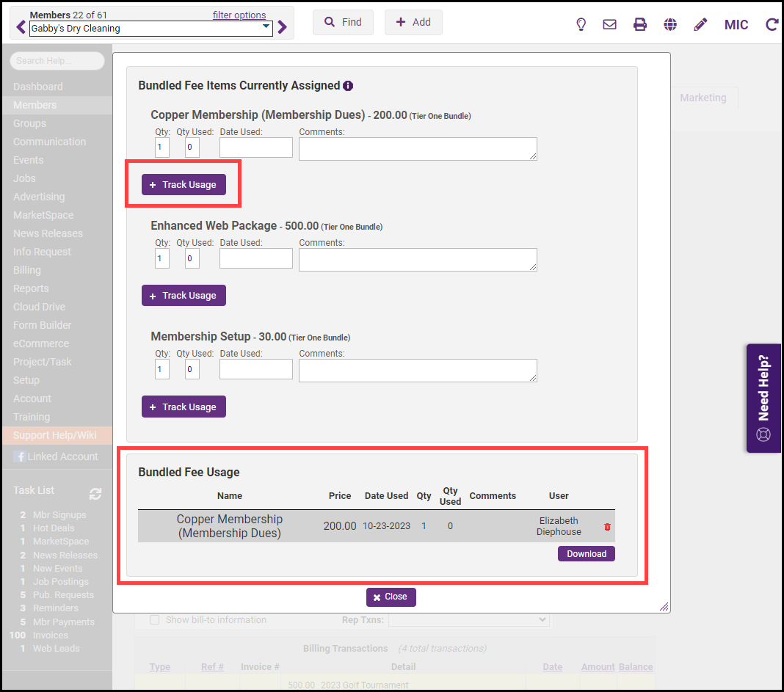784x692 pixels.
Task: Delete the Copper Membership usage row
Action: pyautogui.click(x=607, y=527)
